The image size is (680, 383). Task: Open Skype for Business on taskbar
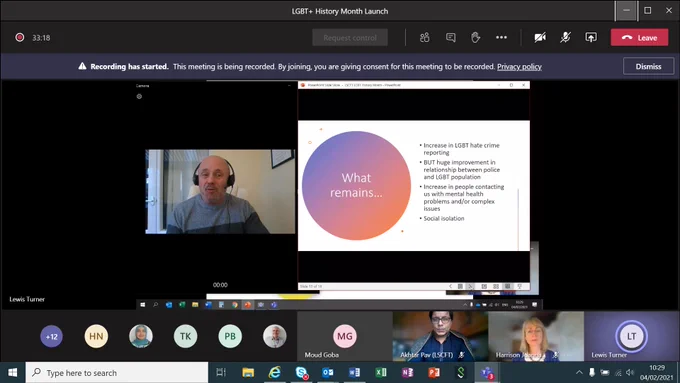point(301,373)
